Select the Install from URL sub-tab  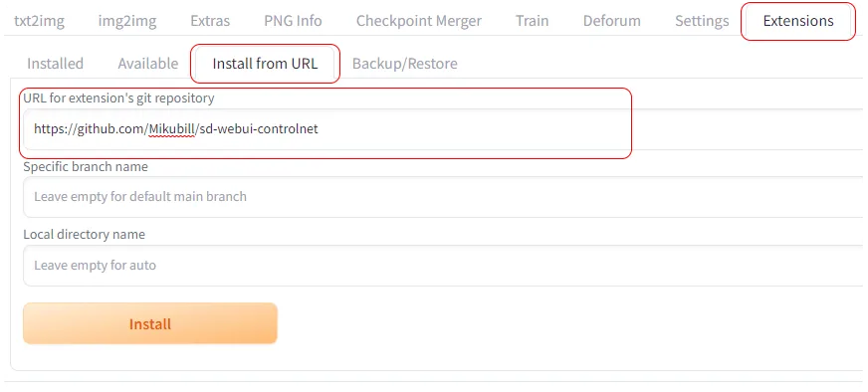pos(265,63)
